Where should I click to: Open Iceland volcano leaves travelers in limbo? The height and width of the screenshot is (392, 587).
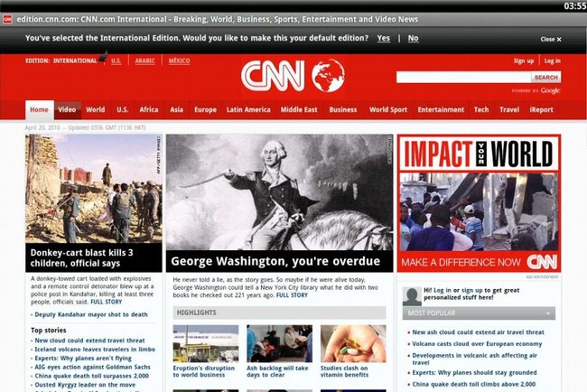[95, 350]
